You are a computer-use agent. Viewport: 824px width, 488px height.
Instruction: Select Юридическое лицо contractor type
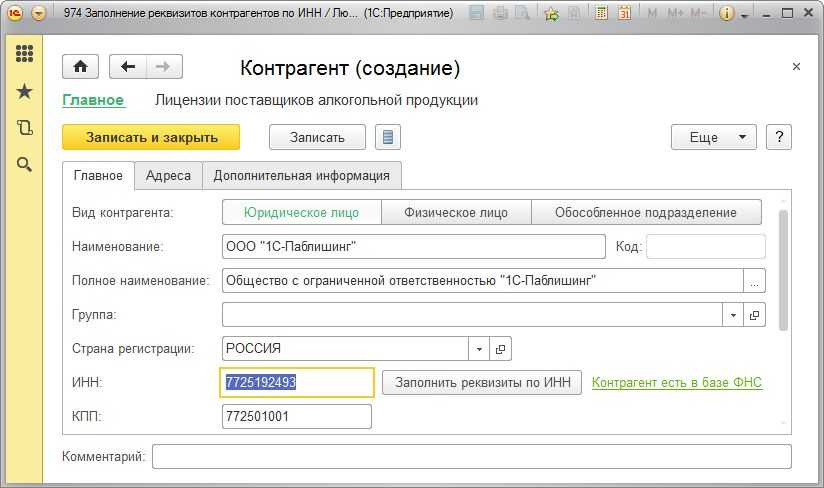[303, 212]
